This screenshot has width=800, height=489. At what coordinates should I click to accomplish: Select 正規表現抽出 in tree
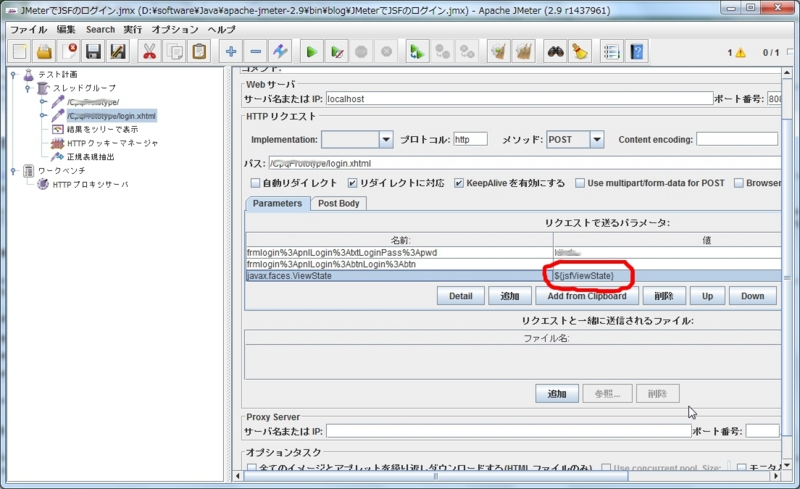coord(90,157)
